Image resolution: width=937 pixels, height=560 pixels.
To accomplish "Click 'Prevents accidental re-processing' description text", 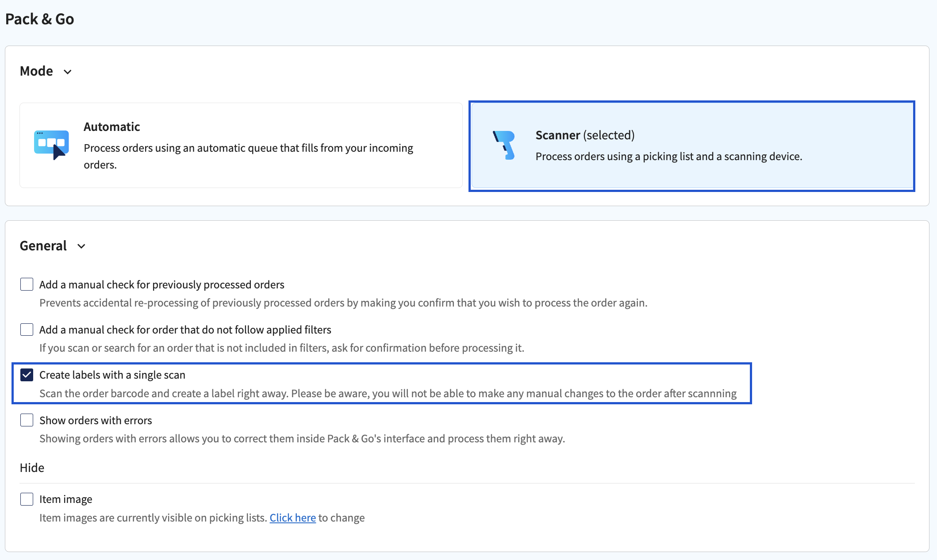I will (343, 303).
